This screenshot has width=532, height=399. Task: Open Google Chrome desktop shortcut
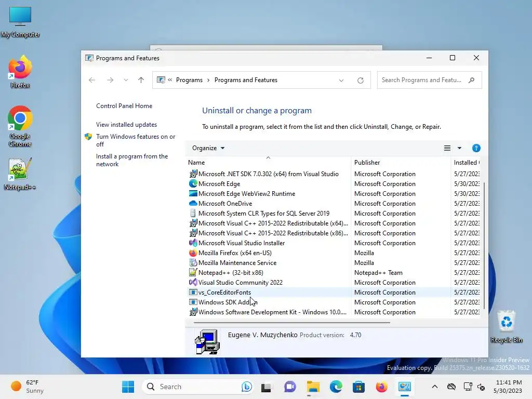tap(20, 126)
